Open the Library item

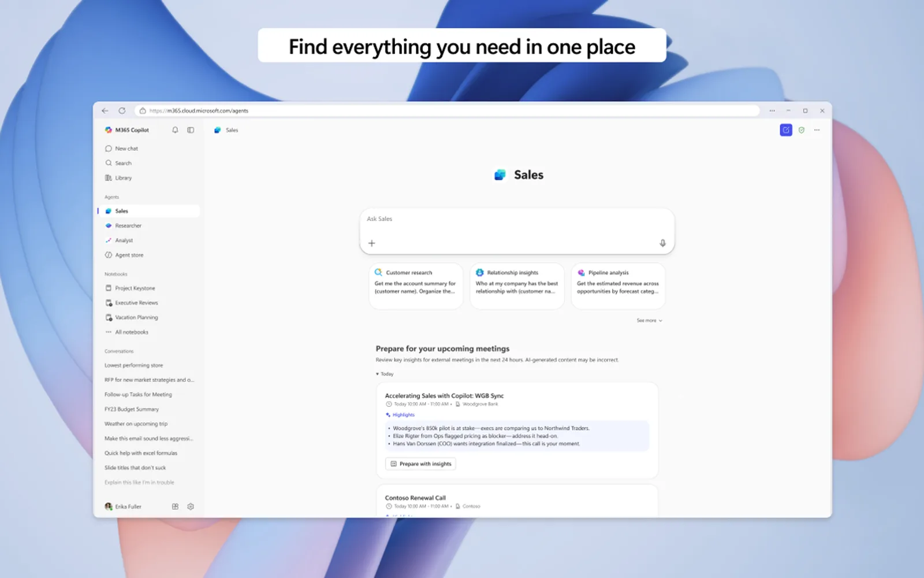coord(150,178)
